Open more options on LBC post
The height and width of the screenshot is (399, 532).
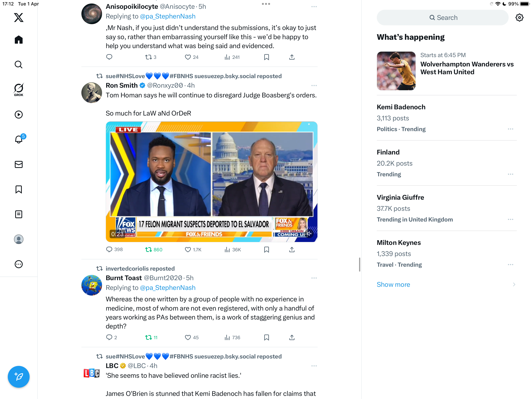[x=314, y=366]
